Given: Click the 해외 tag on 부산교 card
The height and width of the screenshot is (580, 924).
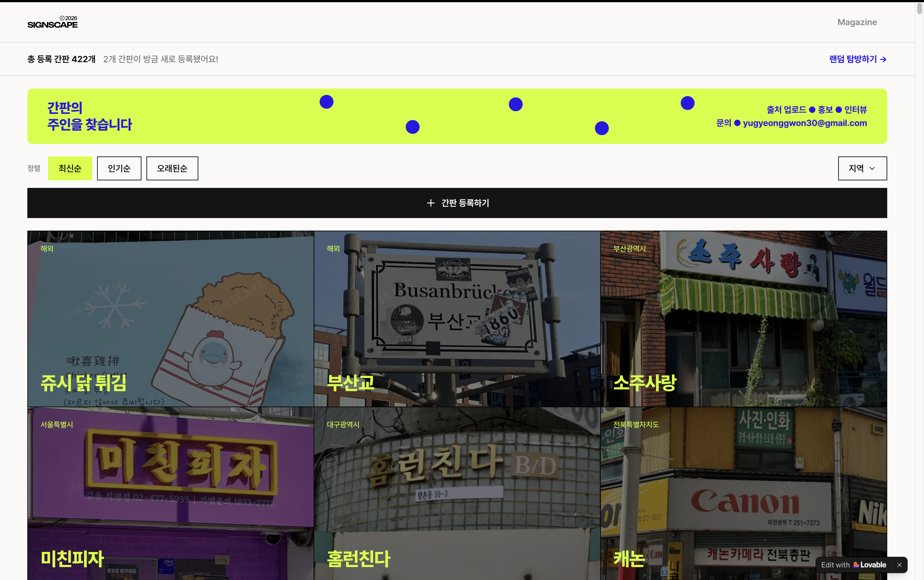Looking at the screenshot, I should [x=333, y=249].
